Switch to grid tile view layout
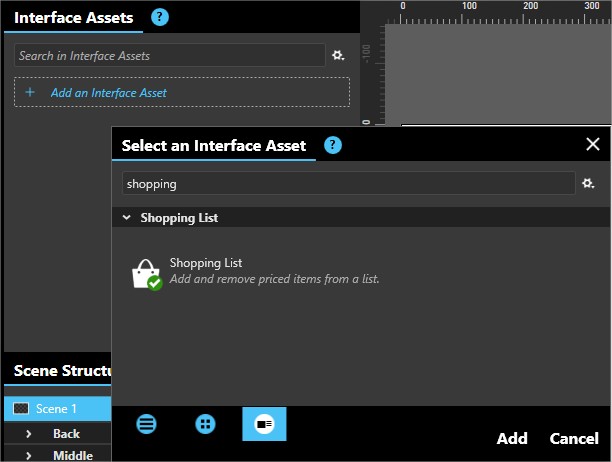The height and width of the screenshot is (462, 612). 205,424
